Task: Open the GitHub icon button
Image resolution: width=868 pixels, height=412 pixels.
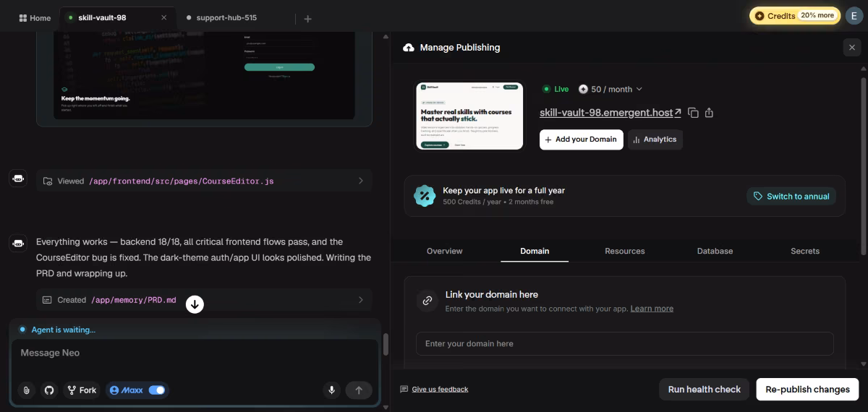Action: click(49, 390)
